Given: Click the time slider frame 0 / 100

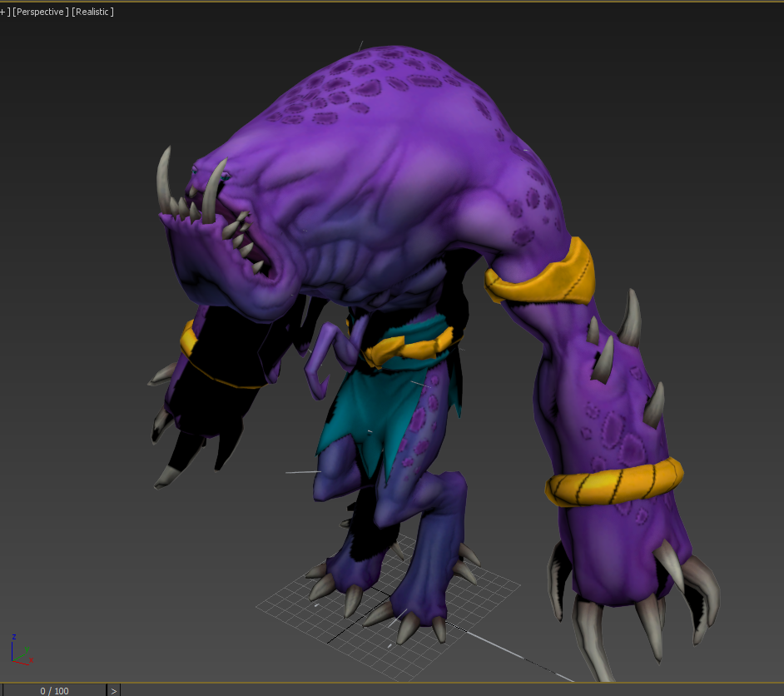Looking at the screenshot, I should (54, 690).
